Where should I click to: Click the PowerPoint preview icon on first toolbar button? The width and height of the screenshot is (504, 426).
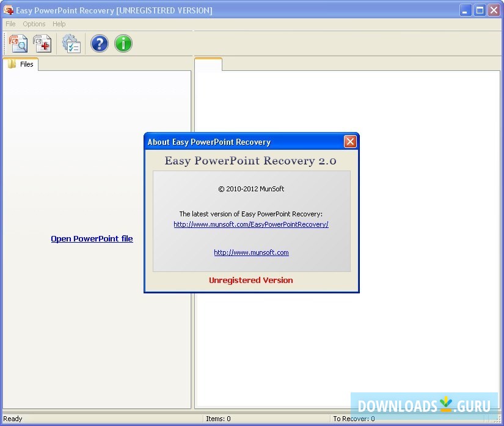(x=18, y=43)
